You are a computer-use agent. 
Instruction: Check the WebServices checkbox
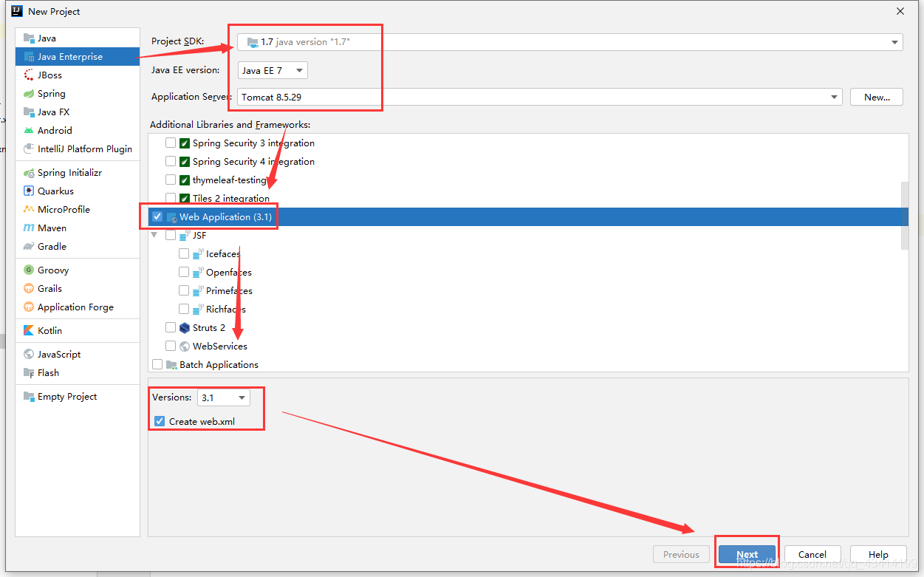(x=171, y=346)
